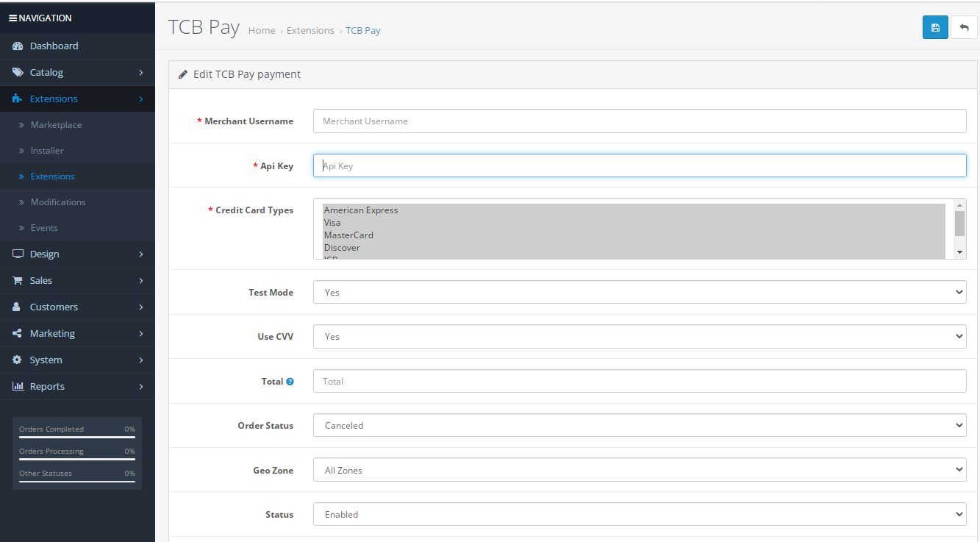Click the Design monitor icon

pyautogui.click(x=18, y=254)
